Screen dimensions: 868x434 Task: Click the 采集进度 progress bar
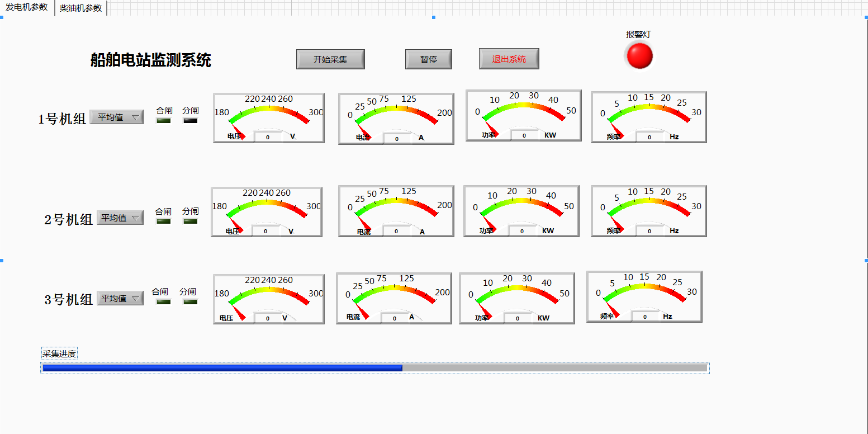click(375, 367)
